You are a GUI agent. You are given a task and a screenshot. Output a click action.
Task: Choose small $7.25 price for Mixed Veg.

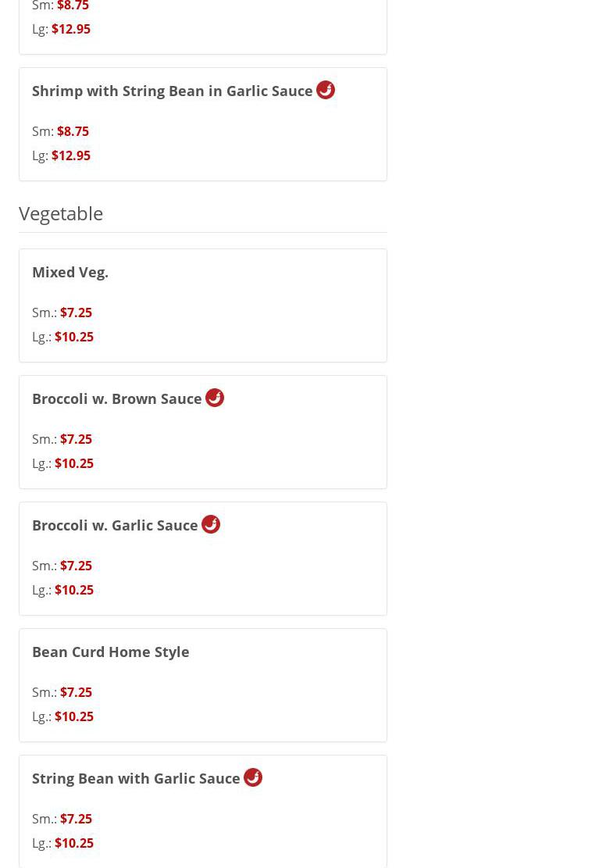coord(76,313)
